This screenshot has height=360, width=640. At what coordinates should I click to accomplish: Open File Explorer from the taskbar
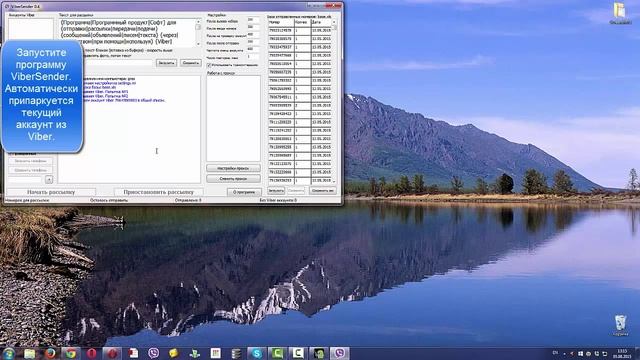point(29,353)
